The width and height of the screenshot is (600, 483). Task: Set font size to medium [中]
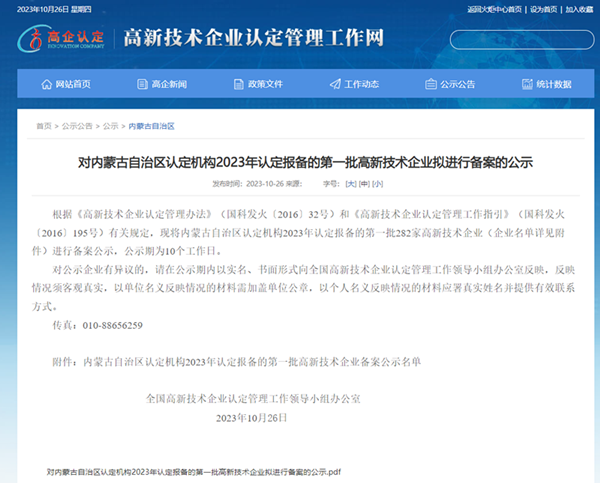[364, 184]
